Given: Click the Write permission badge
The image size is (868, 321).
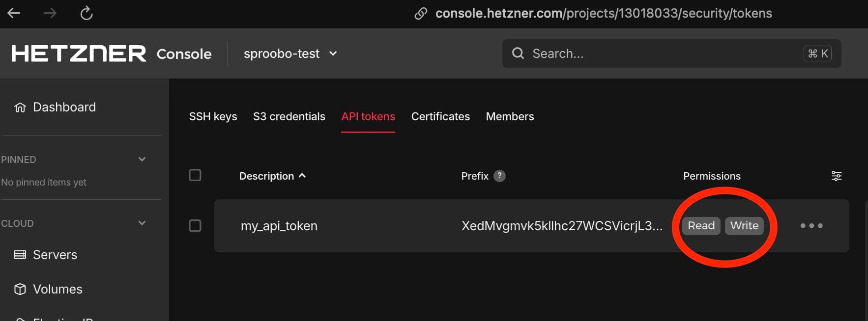Looking at the screenshot, I should click(x=744, y=226).
